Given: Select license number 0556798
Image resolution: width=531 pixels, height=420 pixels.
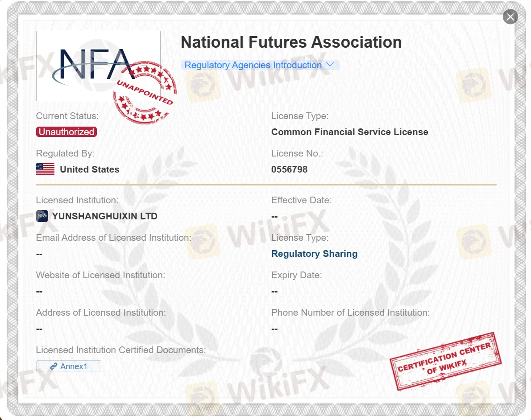Looking at the screenshot, I should (290, 169).
